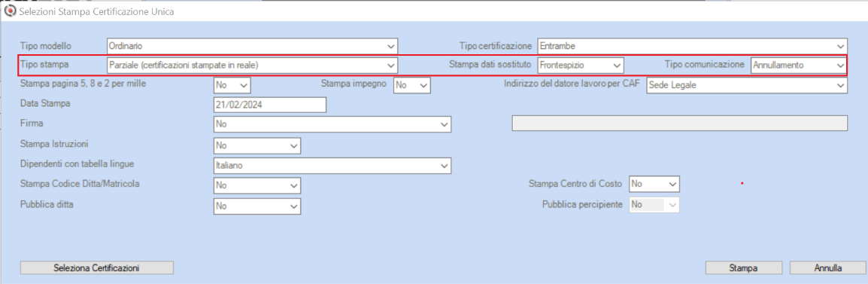868x284 pixels.
Task: Click the application icon in title bar
Action: 10,11
